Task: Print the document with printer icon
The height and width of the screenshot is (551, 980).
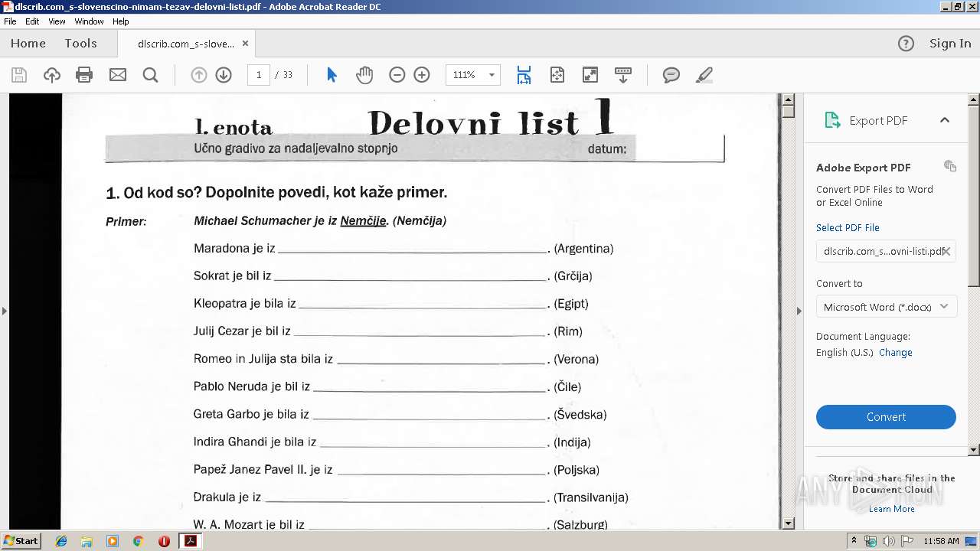Action: 84,75
